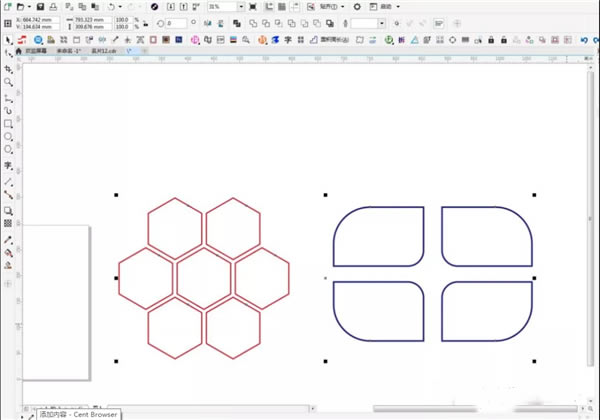Select the Artistic media tool

tap(8, 111)
